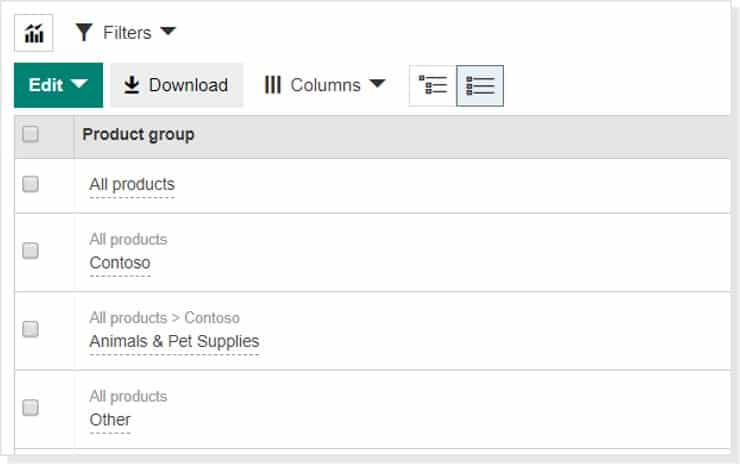Open the Other product group
This screenshot has height=464, width=740.
(110, 420)
